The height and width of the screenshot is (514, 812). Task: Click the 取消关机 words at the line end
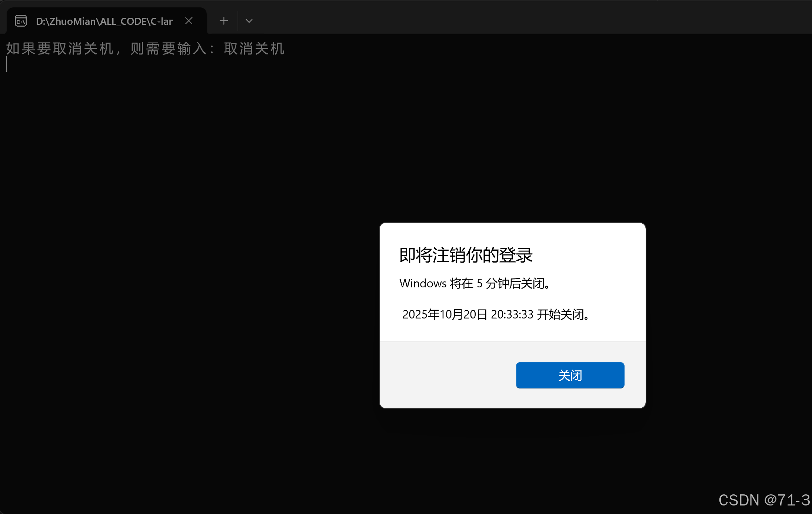tap(254, 49)
